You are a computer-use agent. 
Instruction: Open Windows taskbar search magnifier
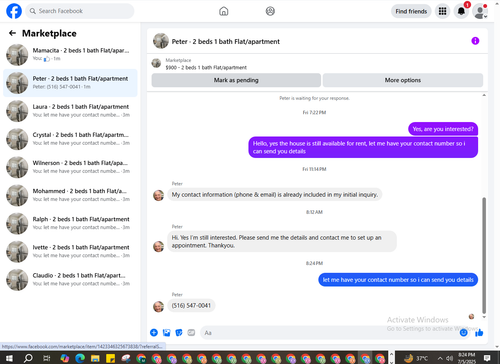click(28, 358)
